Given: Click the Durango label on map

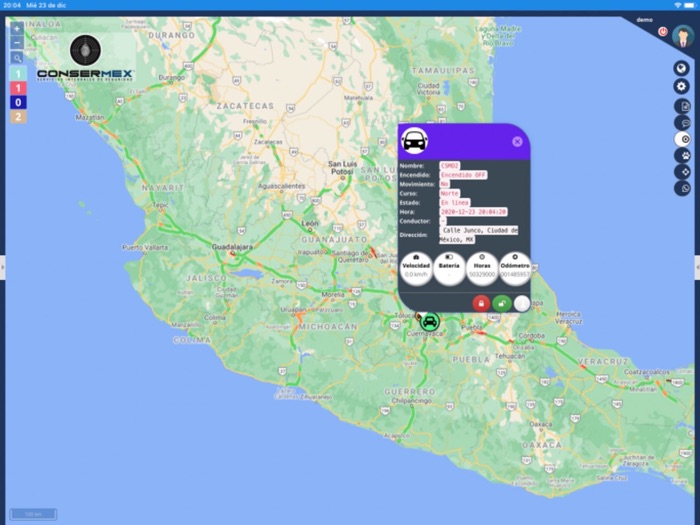Looking at the screenshot, I should point(171,78).
